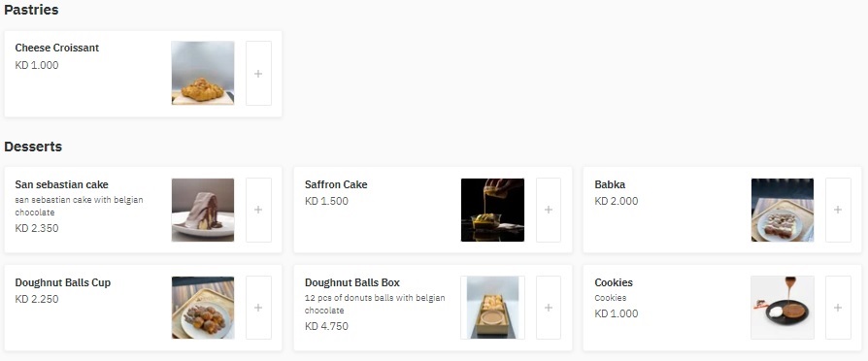Add San sebastian cake with plus icon
868x361 pixels.
[x=258, y=210]
